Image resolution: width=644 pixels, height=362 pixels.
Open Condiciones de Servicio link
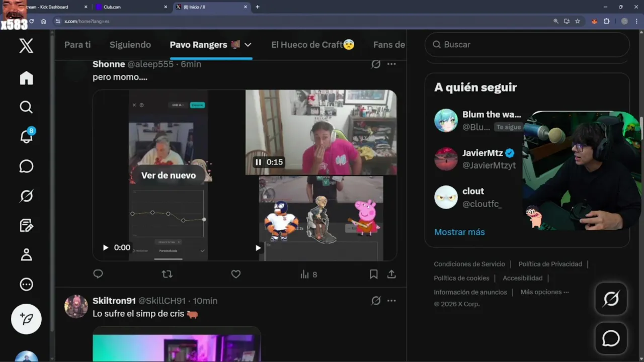click(469, 264)
